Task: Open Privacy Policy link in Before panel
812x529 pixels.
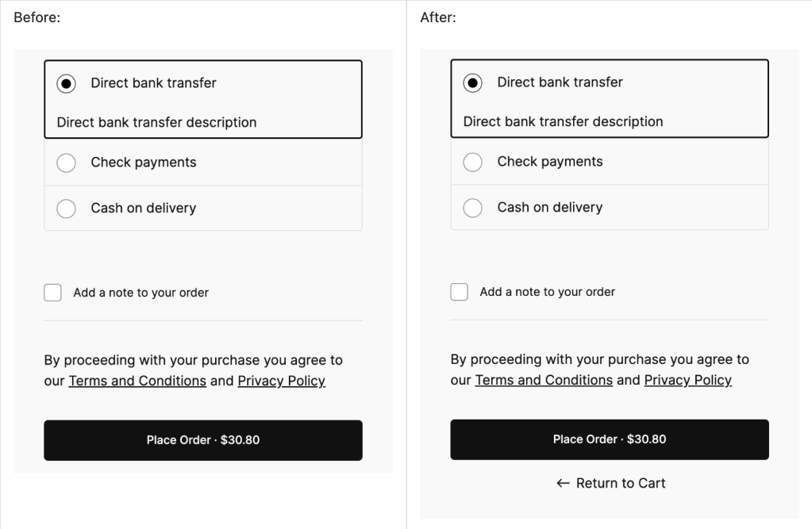Action: (281, 381)
